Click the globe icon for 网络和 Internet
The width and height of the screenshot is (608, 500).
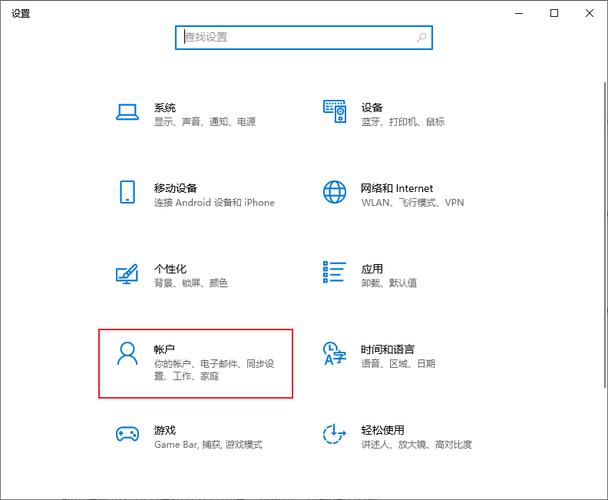[x=334, y=193]
